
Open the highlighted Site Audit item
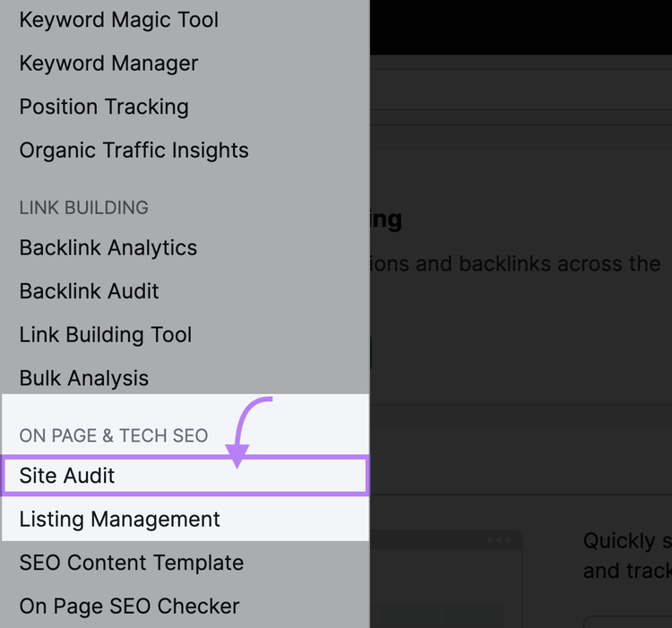click(x=185, y=476)
